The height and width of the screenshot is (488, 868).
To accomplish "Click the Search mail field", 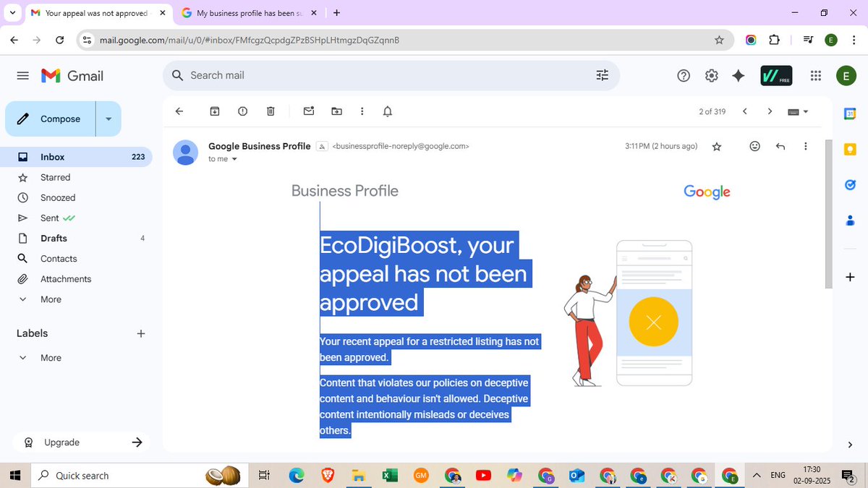I will [391, 75].
